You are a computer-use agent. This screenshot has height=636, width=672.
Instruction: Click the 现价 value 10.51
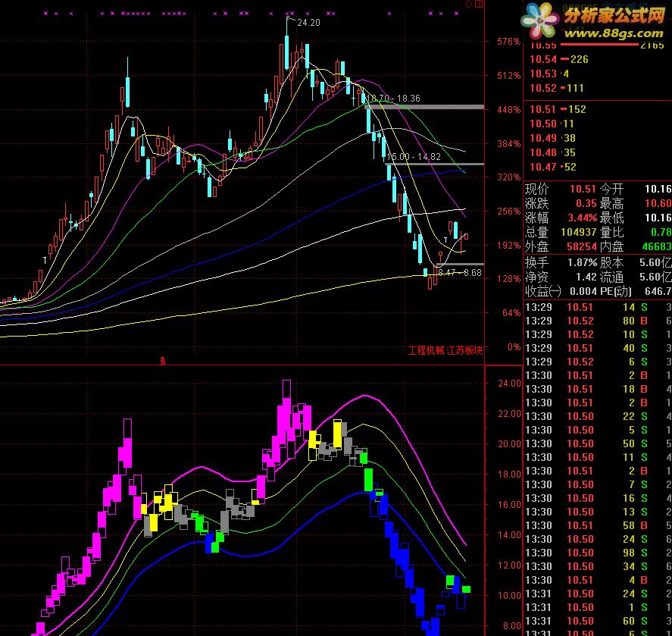pyautogui.click(x=583, y=189)
